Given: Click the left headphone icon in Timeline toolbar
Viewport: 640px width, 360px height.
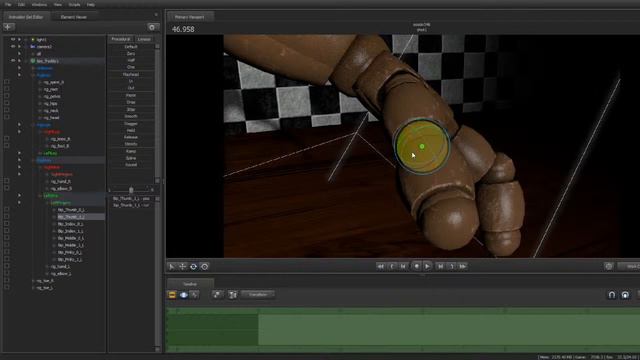Looking at the screenshot, I should click(x=611, y=295).
